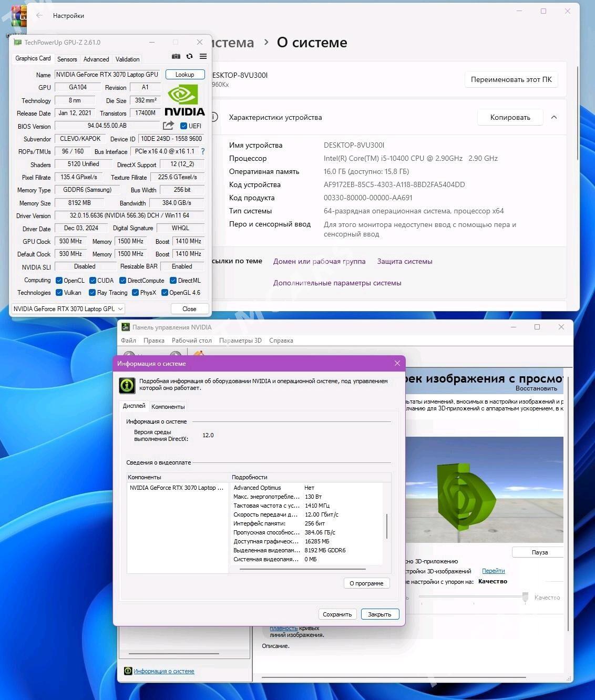Click the GPU-Z Close button
This screenshot has height=700, width=595.
tap(189, 309)
